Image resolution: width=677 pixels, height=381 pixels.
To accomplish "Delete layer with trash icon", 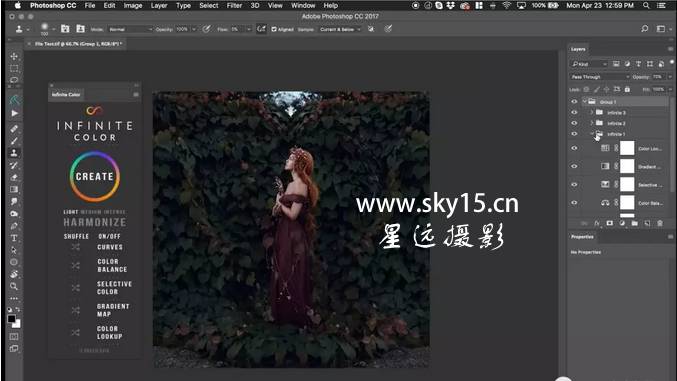I will 660,223.
